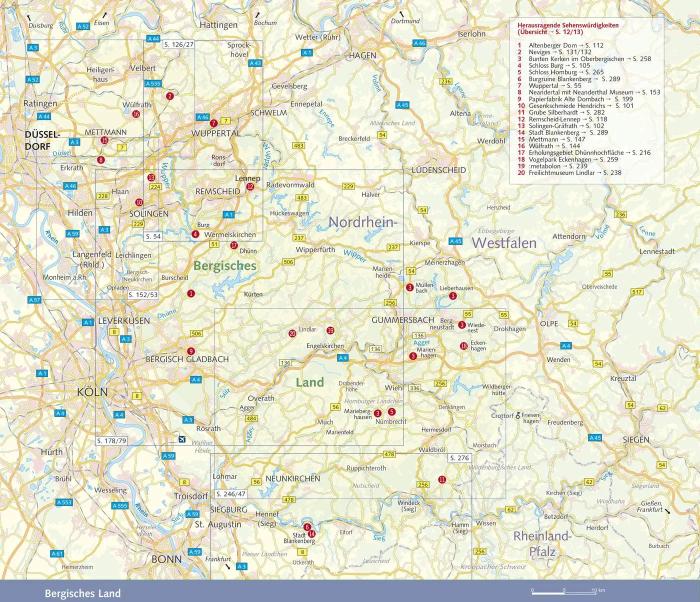Open the S. 126/27 page reference label

click(178, 44)
